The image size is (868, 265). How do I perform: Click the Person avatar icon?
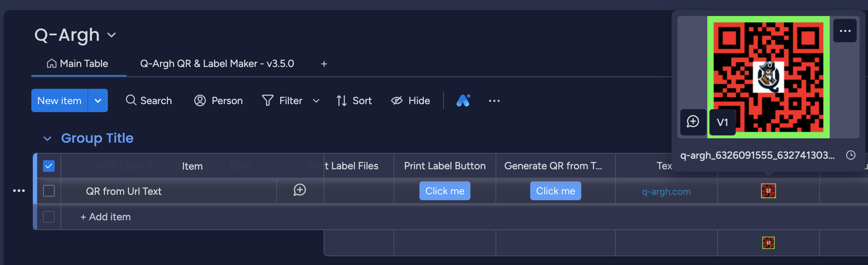(200, 100)
